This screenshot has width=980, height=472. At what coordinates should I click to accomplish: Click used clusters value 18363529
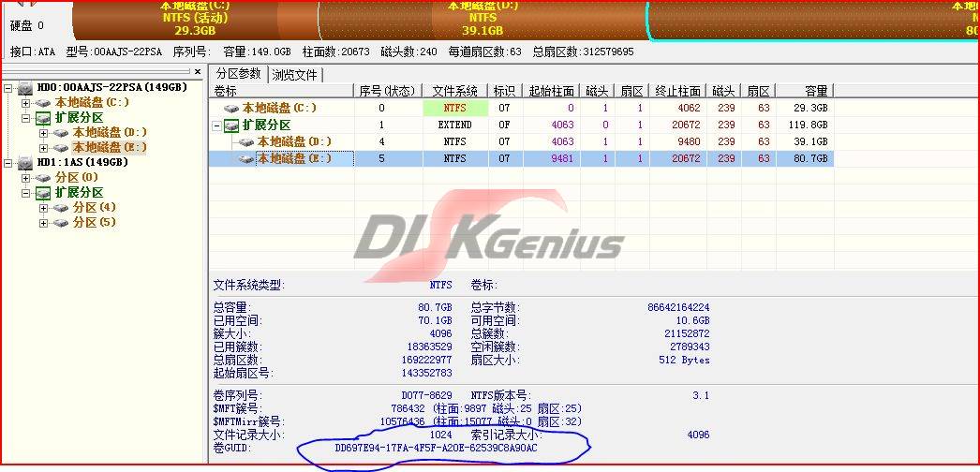tap(429, 347)
